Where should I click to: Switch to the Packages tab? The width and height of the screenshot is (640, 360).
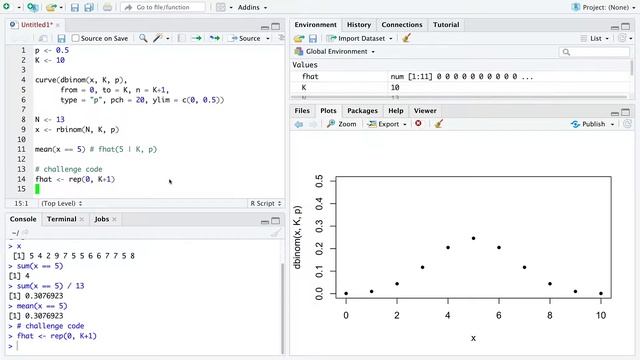click(x=362, y=111)
